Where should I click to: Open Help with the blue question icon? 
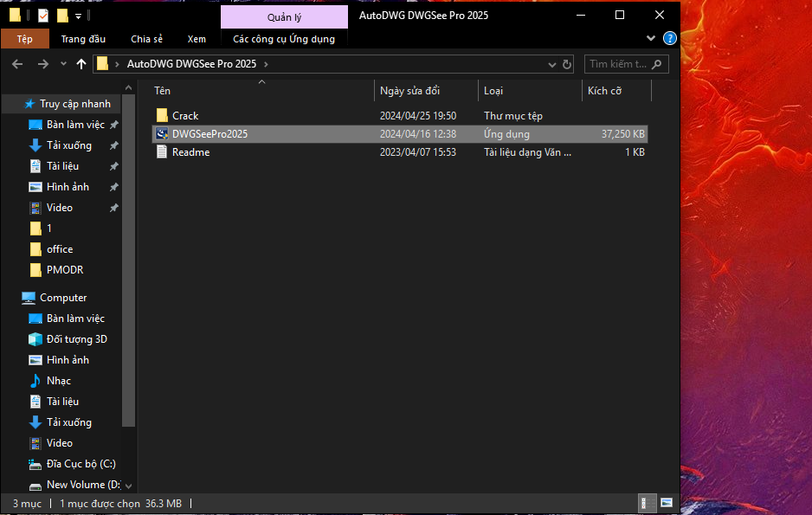pos(669,38)
